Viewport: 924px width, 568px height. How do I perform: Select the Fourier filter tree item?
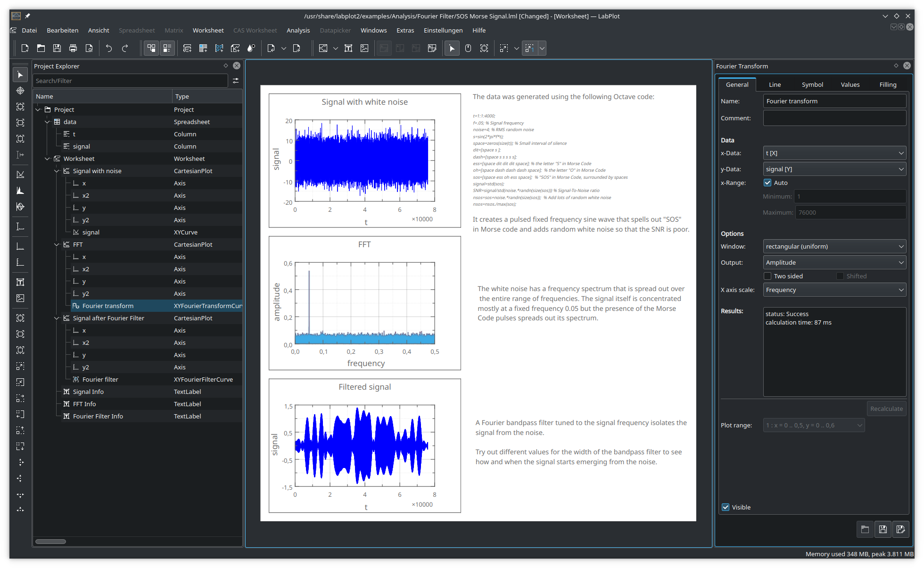pyautogui.click(x=100, y=380)
